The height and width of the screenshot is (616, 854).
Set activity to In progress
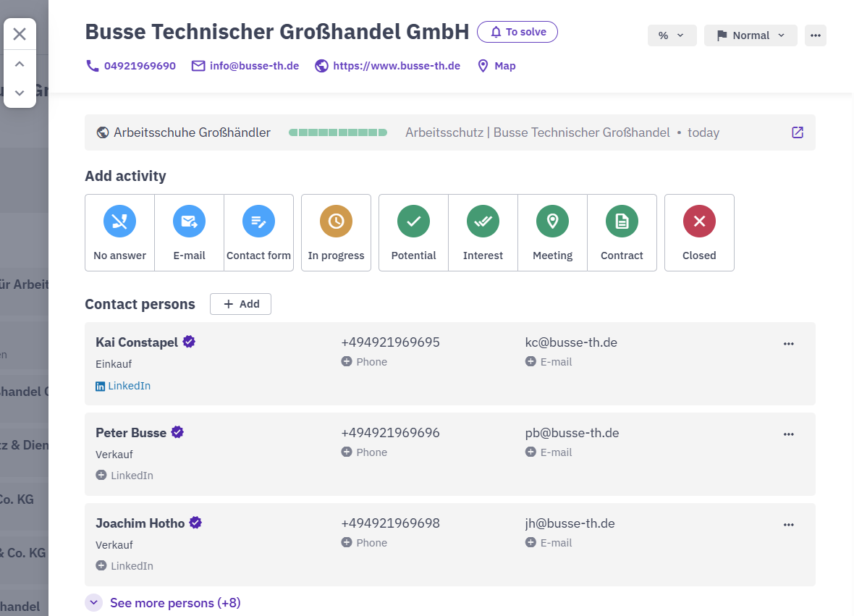click(x=336, y=232)
